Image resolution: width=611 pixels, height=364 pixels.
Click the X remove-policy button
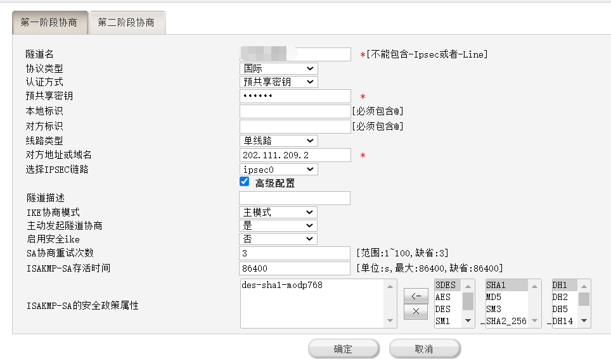click(416, 311)
